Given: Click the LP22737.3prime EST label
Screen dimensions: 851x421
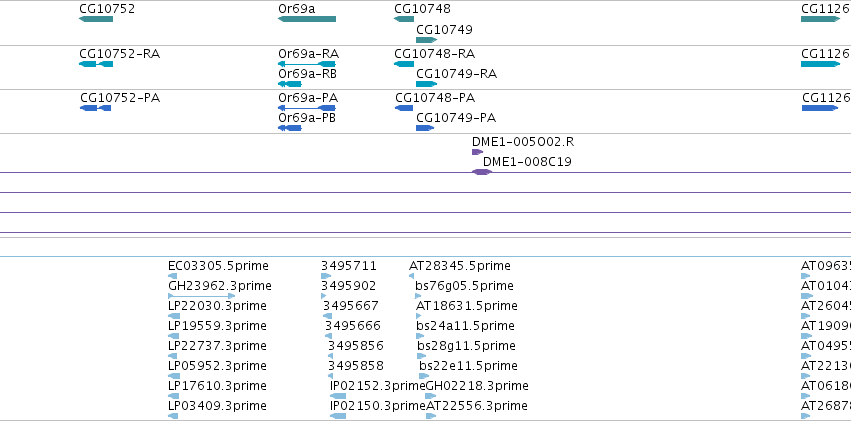Looking at the screenshot, I should pos(217,346).
